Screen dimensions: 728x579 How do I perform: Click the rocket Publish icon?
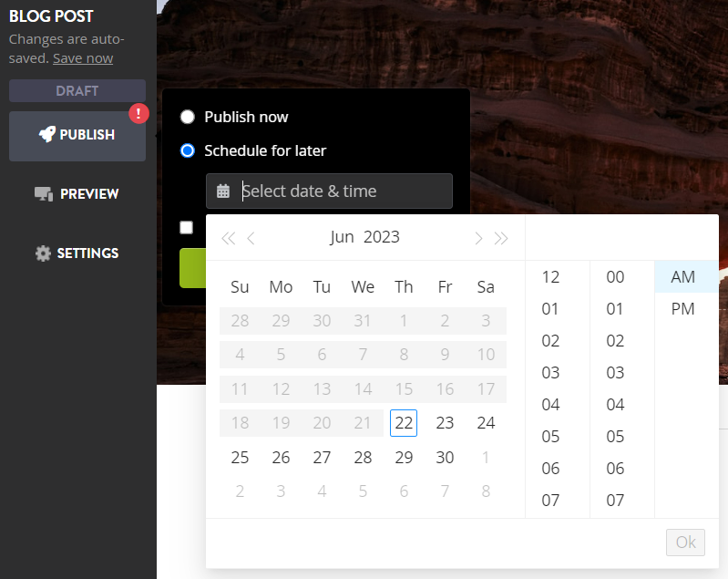coord(46,134)
